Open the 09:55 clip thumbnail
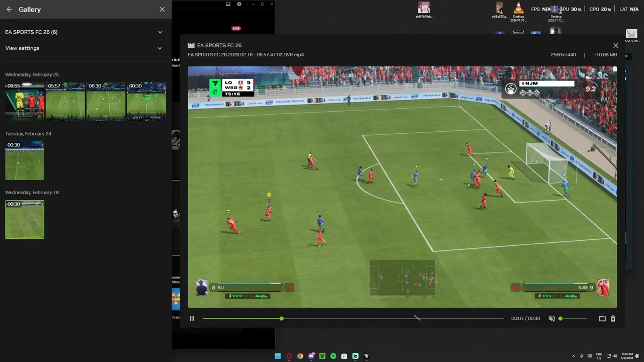The image size is (644, 362). 25,101
